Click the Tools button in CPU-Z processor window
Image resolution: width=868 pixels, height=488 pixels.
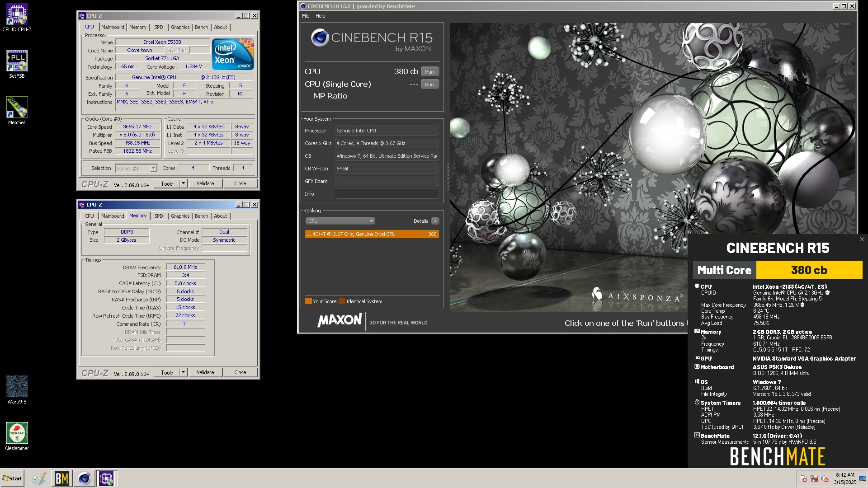pos(167,183)
